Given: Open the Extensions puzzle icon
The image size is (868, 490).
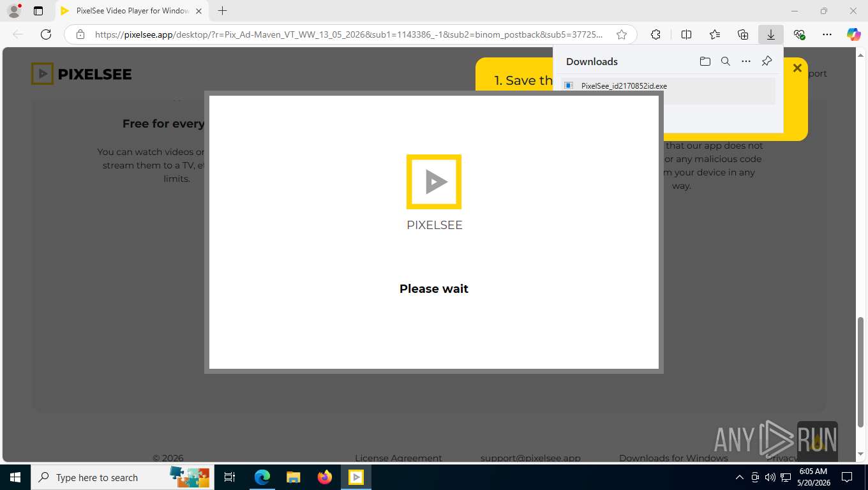Looking at the screenshot, I should pos(655,34).
